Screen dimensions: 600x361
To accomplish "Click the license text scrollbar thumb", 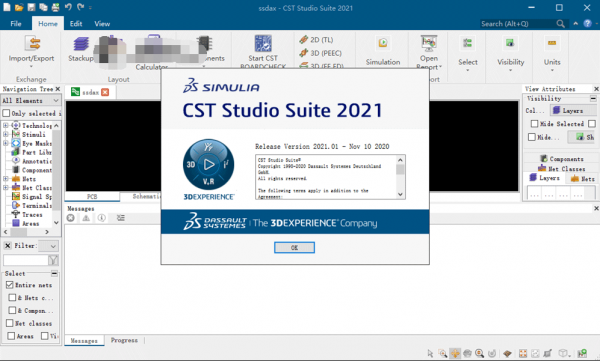I will [x=400, y=169].
